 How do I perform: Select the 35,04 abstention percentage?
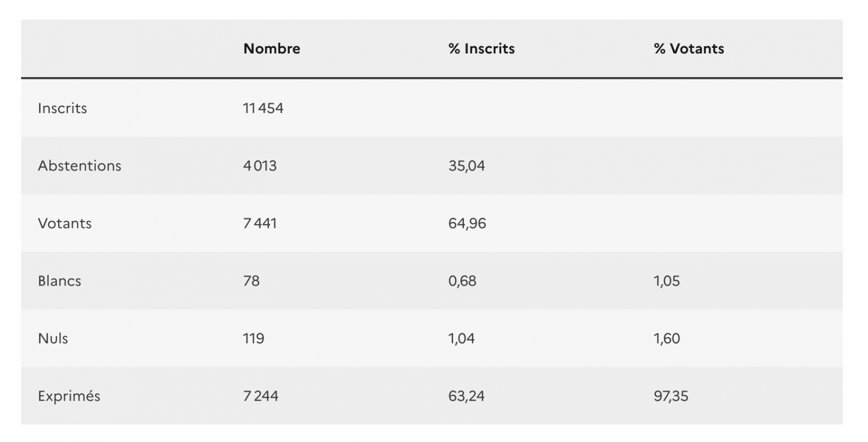click(467, 166)
